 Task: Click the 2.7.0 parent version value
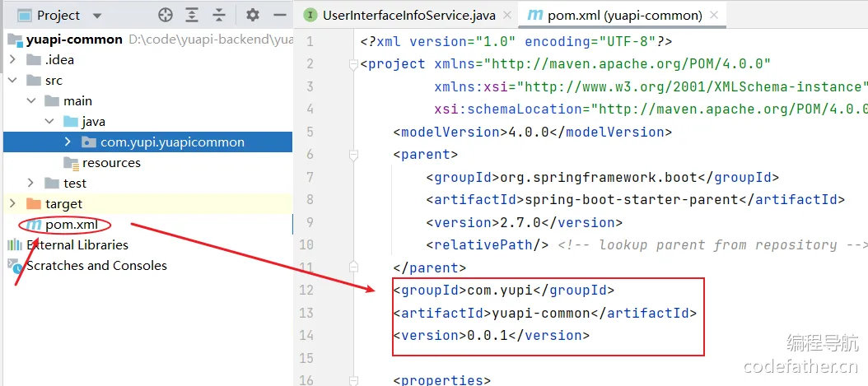click(520, 222)
